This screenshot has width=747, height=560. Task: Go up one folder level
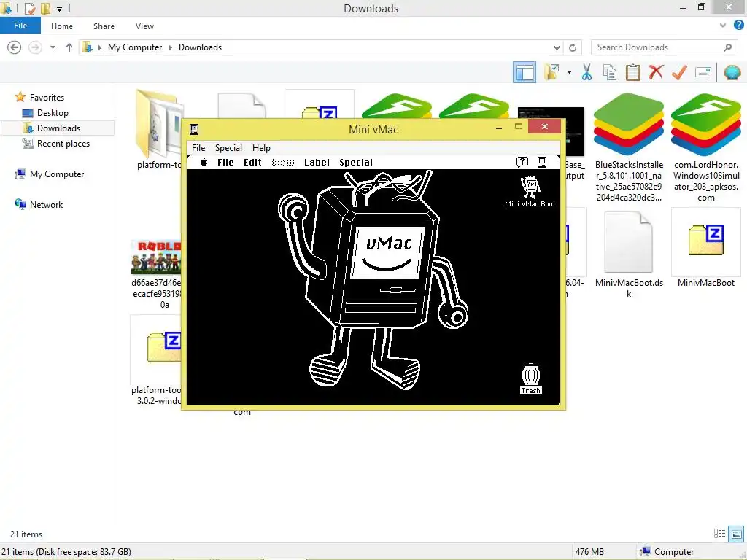pos(69,47)
